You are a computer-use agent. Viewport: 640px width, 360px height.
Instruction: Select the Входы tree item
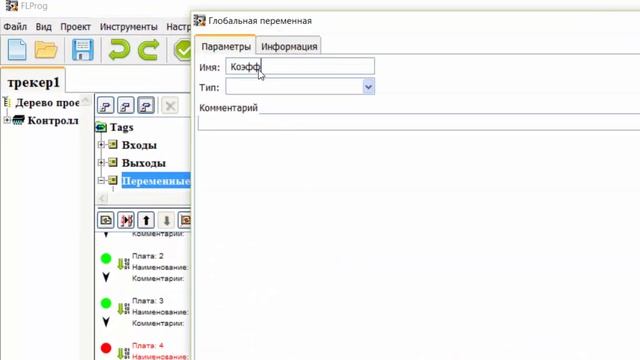[x=139, y=145]
